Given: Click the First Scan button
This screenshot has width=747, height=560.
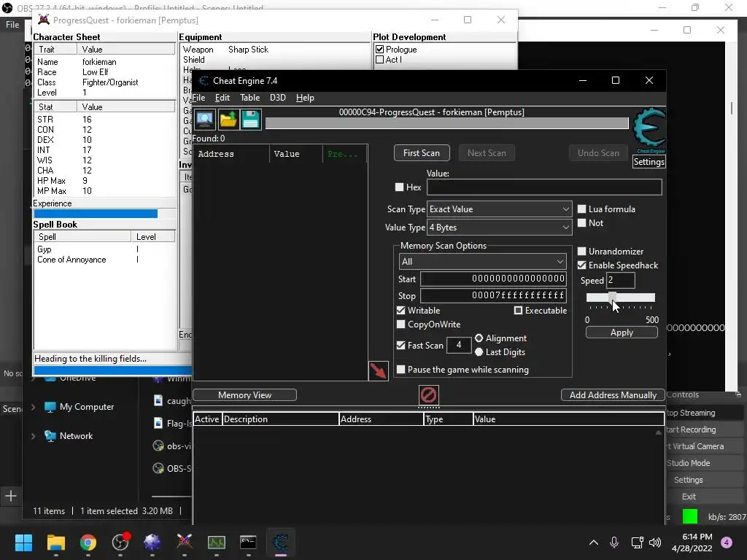Looking at the screenshot, I should [422, 153].
